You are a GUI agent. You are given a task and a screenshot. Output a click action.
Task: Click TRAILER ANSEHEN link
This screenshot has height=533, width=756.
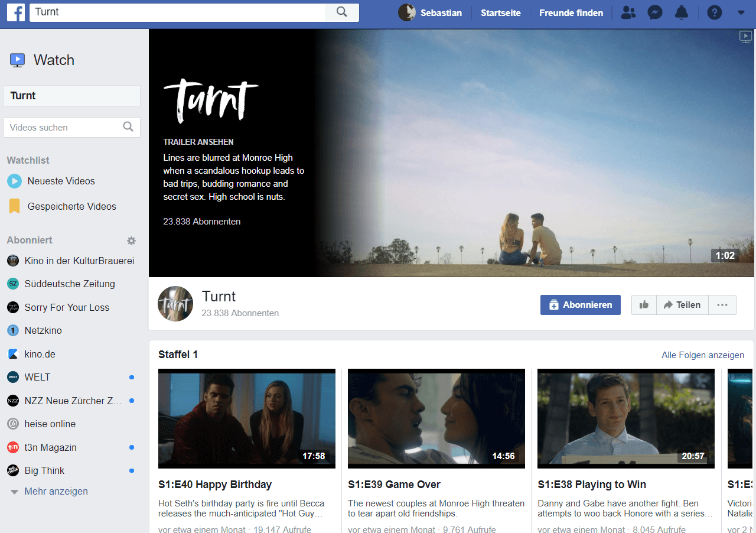click(198, 142)
